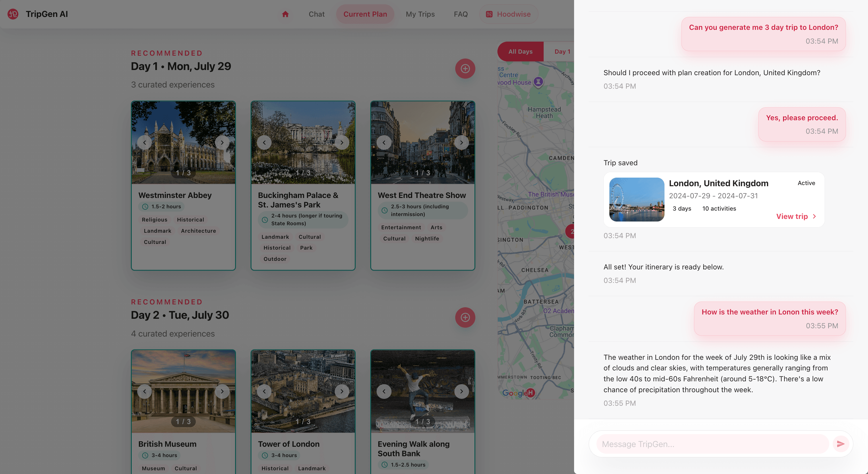Click the TripGen AI logo icon
The width and height of the screenshot is (868, 474).
(12, 14)
